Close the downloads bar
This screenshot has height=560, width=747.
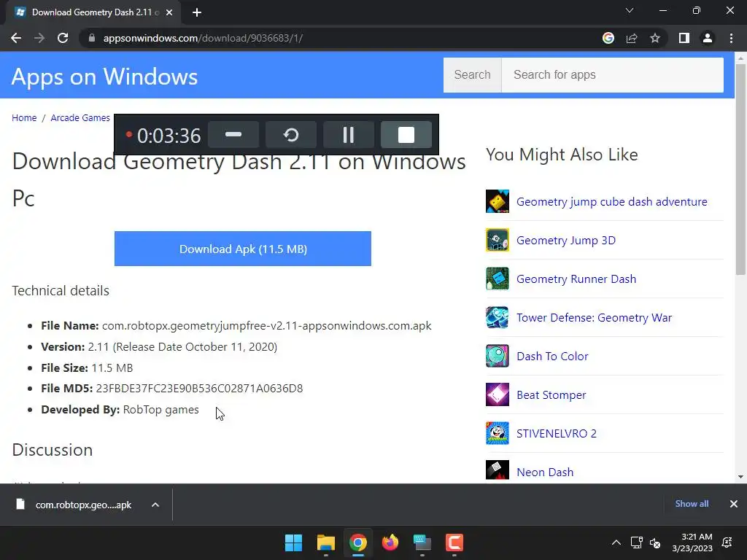click(734, 504)
